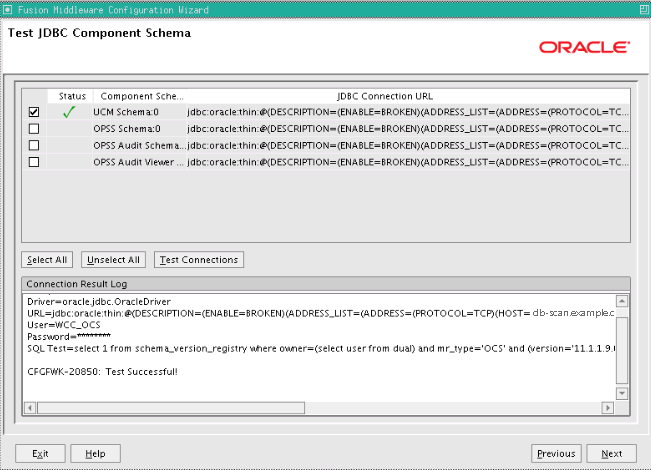651x470 pixels.
Task: Check the OPSS Schema:0 checkbox
Action: (34, 129)
